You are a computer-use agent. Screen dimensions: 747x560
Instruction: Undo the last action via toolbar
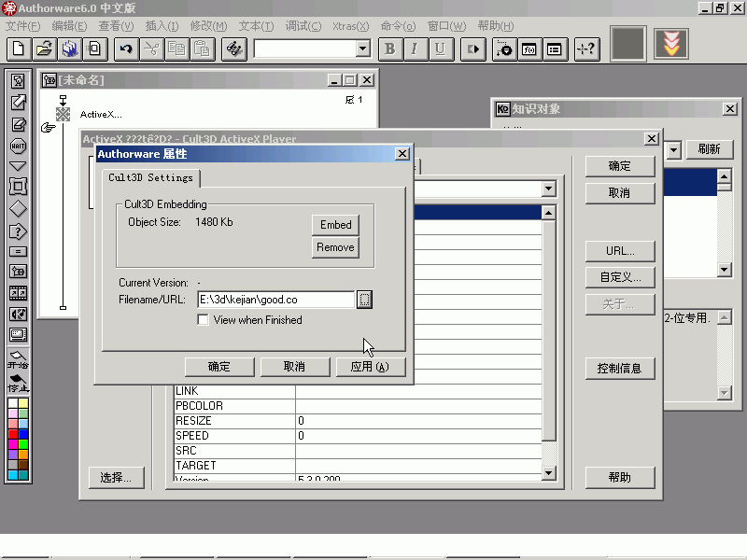point(127,49)
